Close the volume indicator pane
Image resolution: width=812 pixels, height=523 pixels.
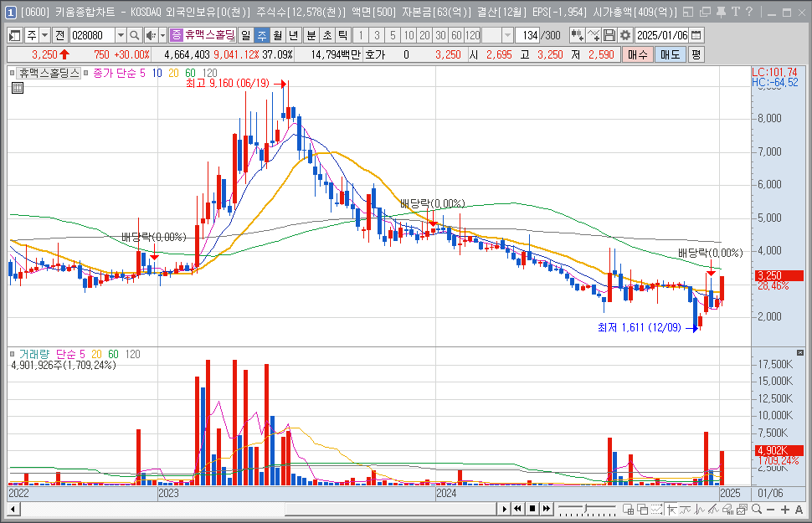(799, 352)
